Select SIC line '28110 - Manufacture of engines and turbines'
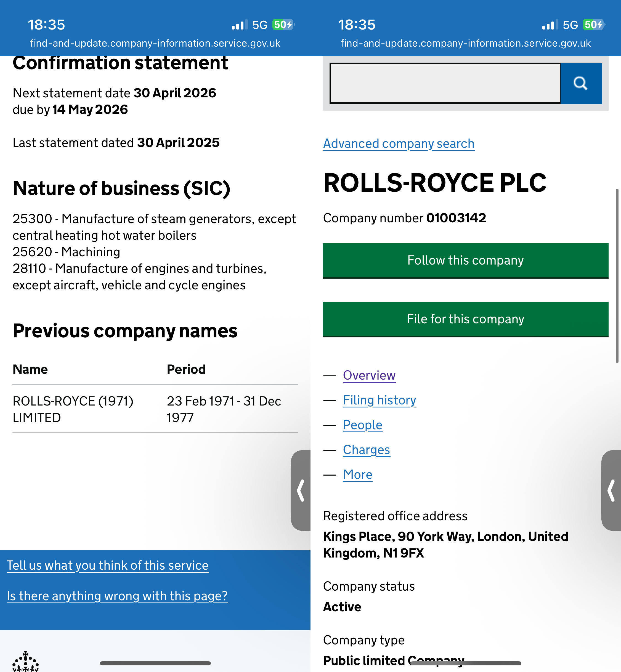 pyautogui.click(x=140, y=277)
